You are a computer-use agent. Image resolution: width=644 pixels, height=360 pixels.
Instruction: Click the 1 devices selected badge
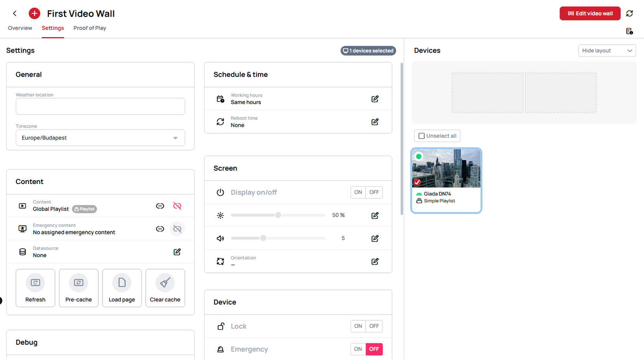pyautogui.click(x=368, y=51)
